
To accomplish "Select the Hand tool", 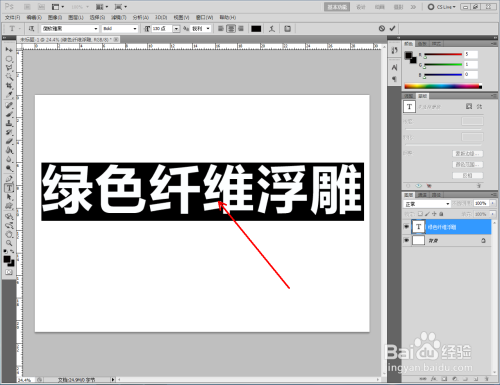I will click(x=9, y=234).
